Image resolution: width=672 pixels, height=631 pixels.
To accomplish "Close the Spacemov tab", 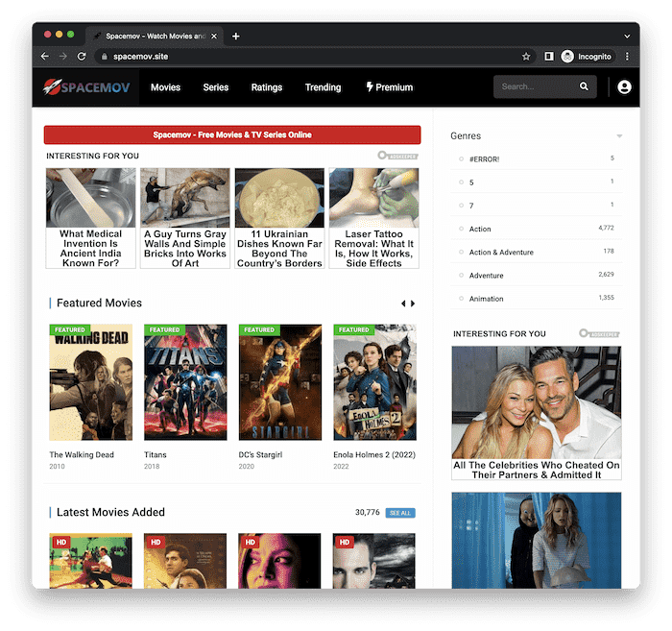I will pos(214,36).
